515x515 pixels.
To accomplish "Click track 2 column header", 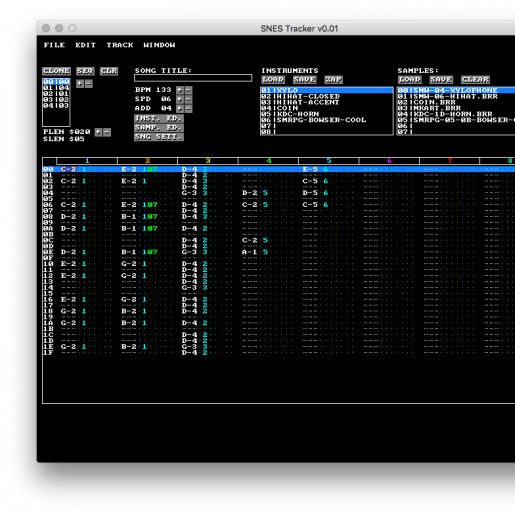I will (147, 161).
